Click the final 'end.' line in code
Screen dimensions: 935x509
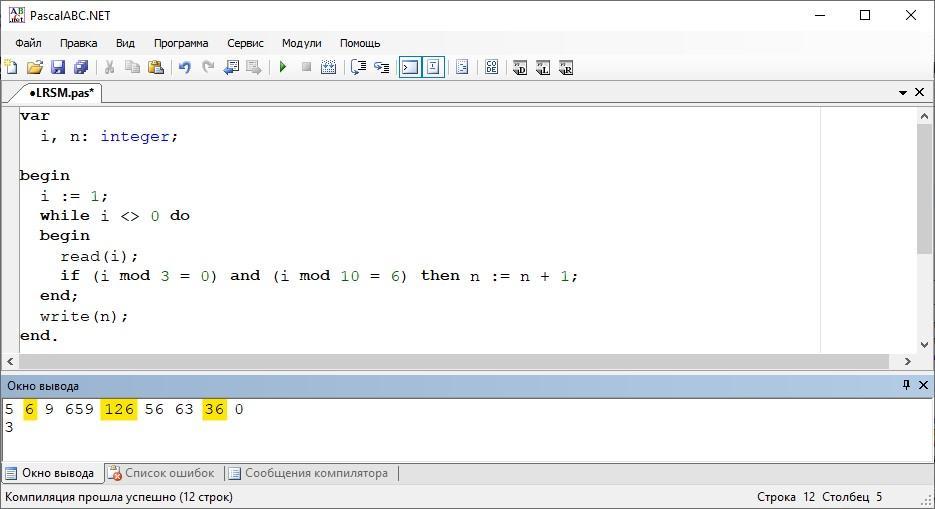click(39, 336)
